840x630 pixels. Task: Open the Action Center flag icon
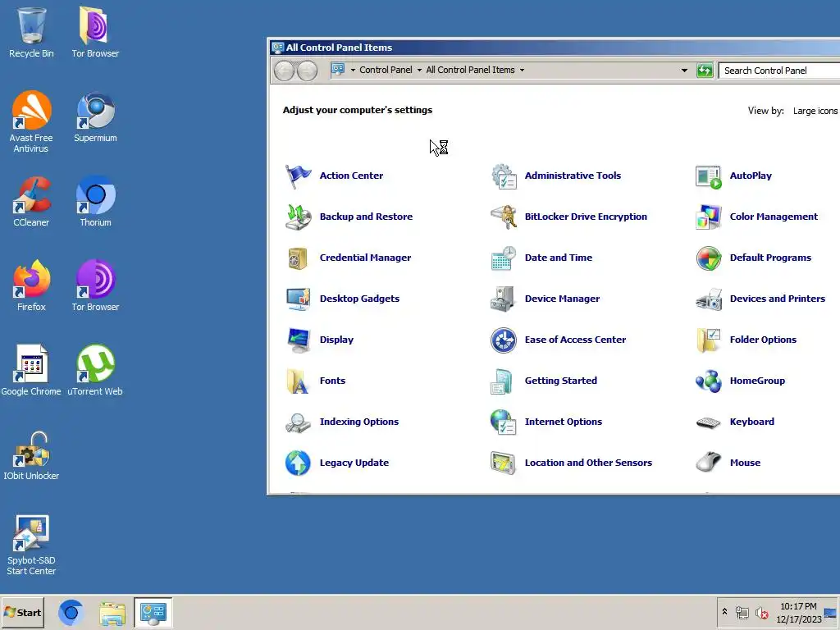tap(298, 176)
